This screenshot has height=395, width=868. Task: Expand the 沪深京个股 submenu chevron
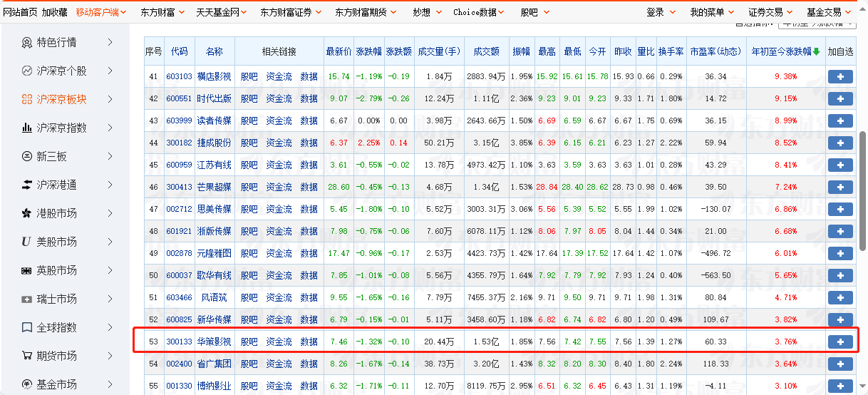pyautogui.click(x=110, y=71)
